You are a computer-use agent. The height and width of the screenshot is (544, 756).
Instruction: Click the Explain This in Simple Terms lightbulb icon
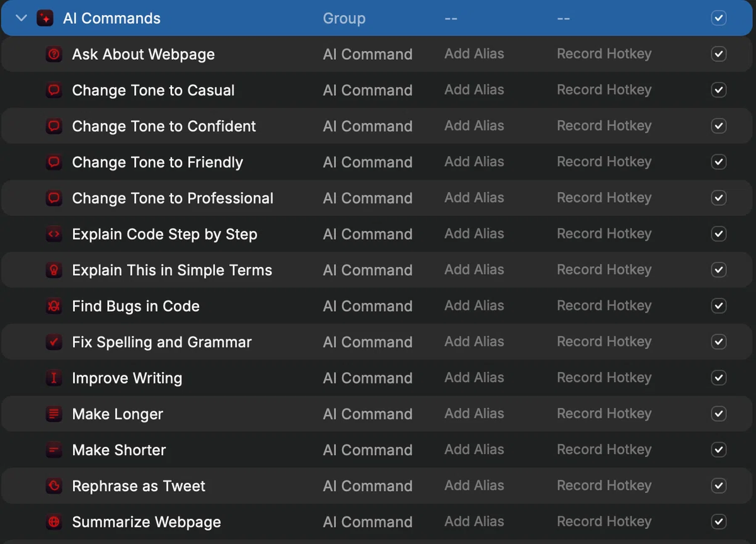(x=54, y=269)
